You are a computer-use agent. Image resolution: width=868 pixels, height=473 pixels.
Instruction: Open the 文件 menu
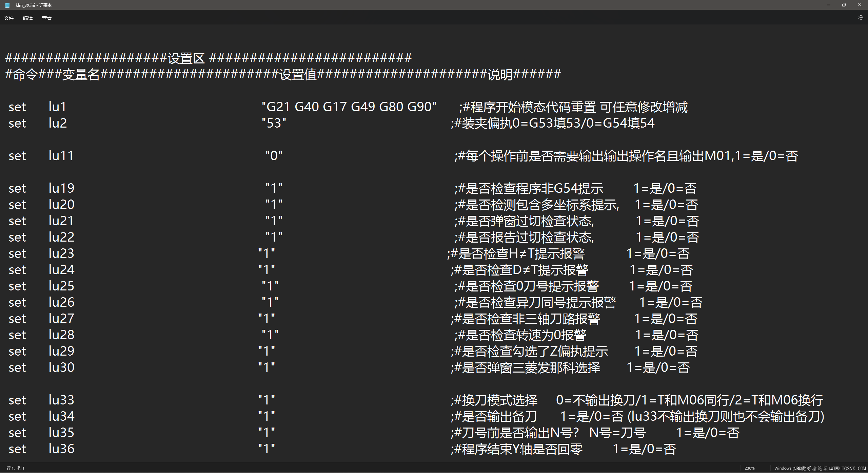(9, 18)
